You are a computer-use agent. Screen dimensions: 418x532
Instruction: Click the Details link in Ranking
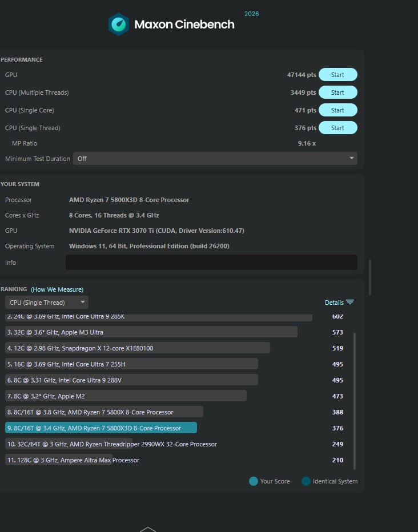pyautogui.click(x=334, y=303)
